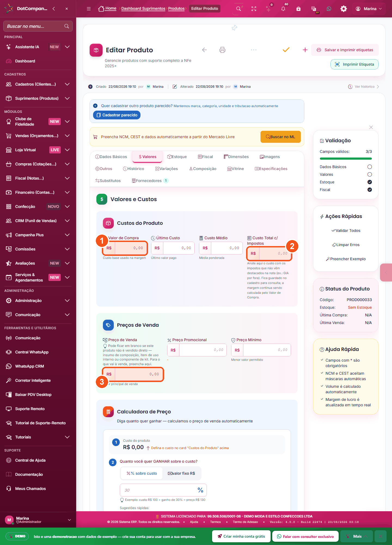Viewport: 392px width, 545px height.
Task: Click the hamburger menu icon
Action: click(89, 9)
